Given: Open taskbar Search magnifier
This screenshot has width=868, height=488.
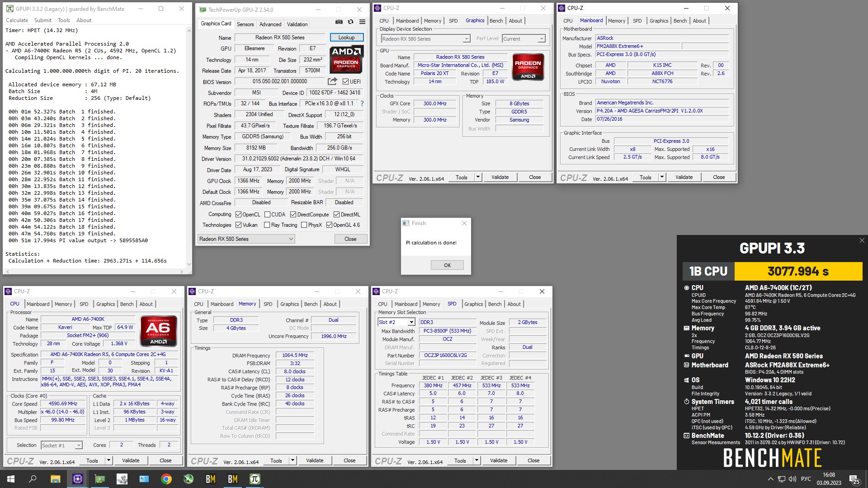Looking at the screenshot, I should (x=33, y=479).
